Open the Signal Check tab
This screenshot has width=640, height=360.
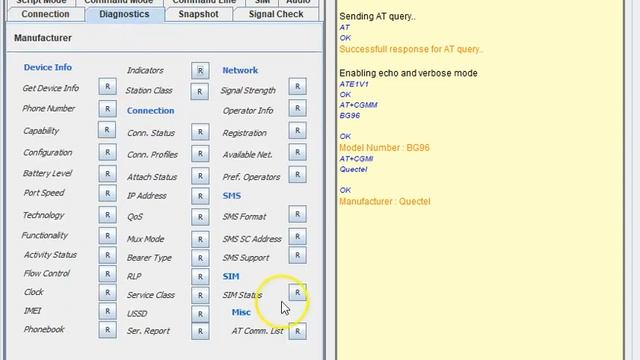pos(276,14)
